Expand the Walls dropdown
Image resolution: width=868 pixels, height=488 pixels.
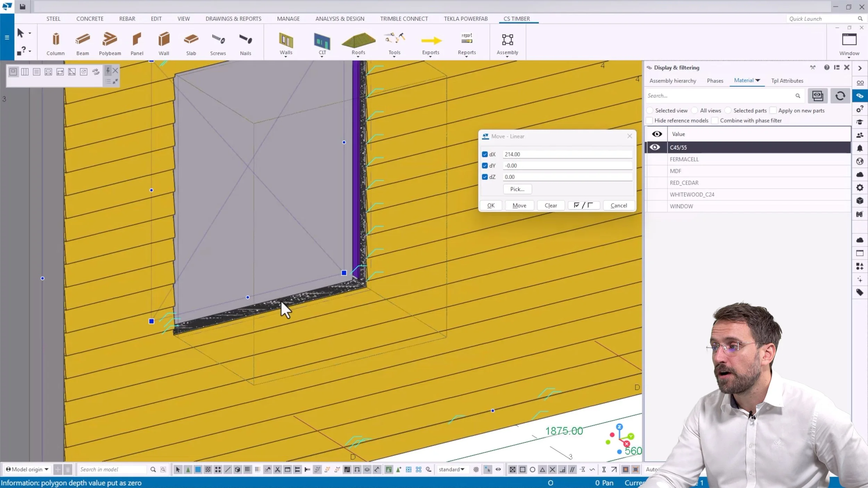pyautogui.click(x=286, y=56)
